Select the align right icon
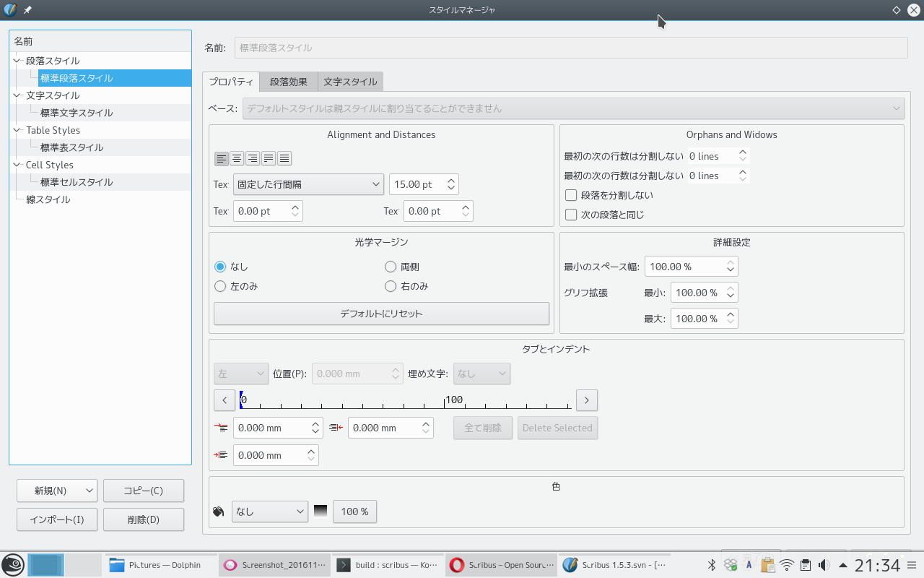 pos(253,158)
